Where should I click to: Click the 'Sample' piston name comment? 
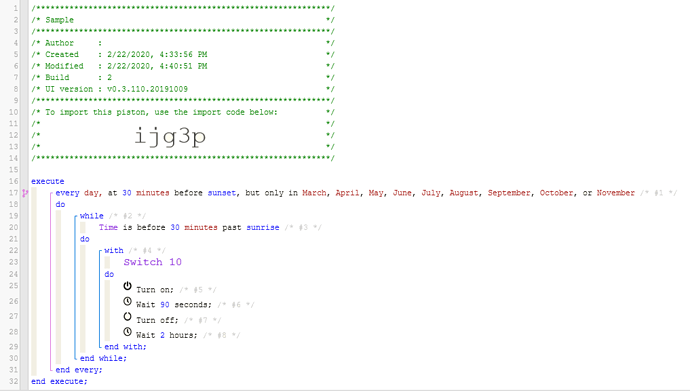59,20
